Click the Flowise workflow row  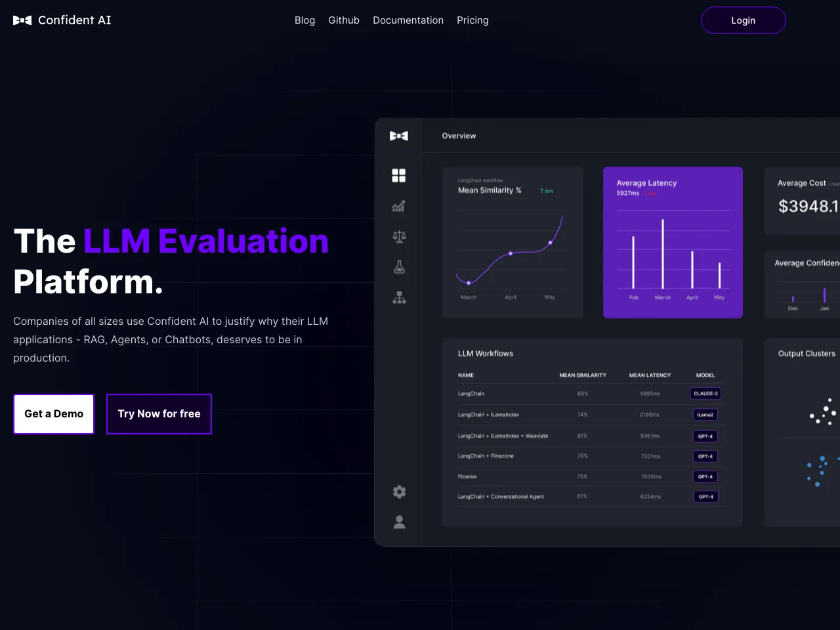coord(467,477)
